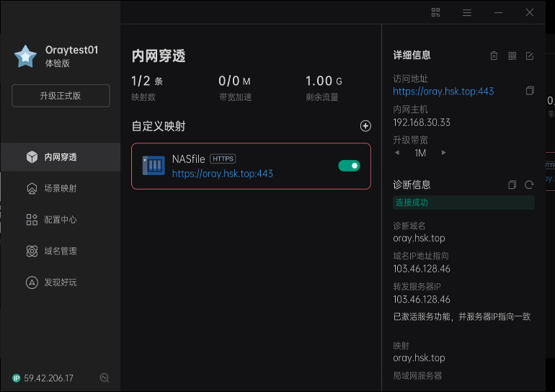Viewport: 555px width, 392px height.
Task: Add a new custom mapping with plus icon
Action: 365,126
